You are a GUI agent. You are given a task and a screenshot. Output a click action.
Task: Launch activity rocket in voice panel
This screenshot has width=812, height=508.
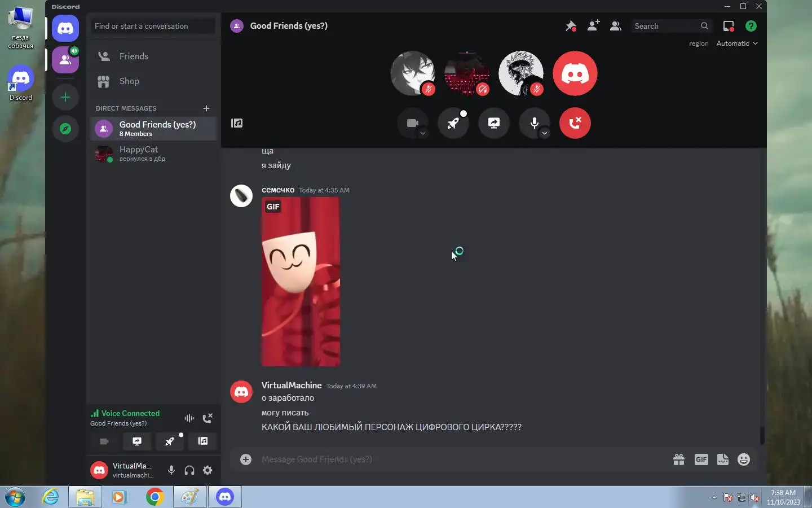[x=170, y=441]
